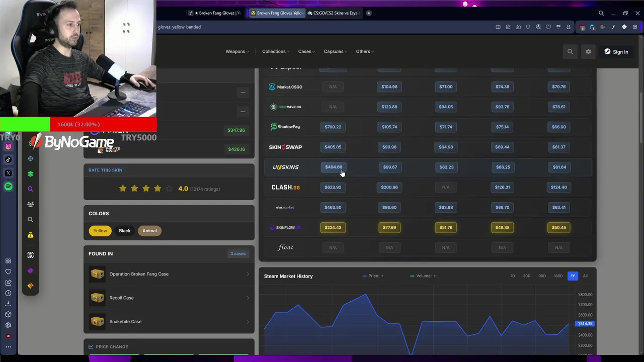Screen dimensions: 644x362
Task: Expand the Snakebite Case chevron
Action: (x=248, y=321)
